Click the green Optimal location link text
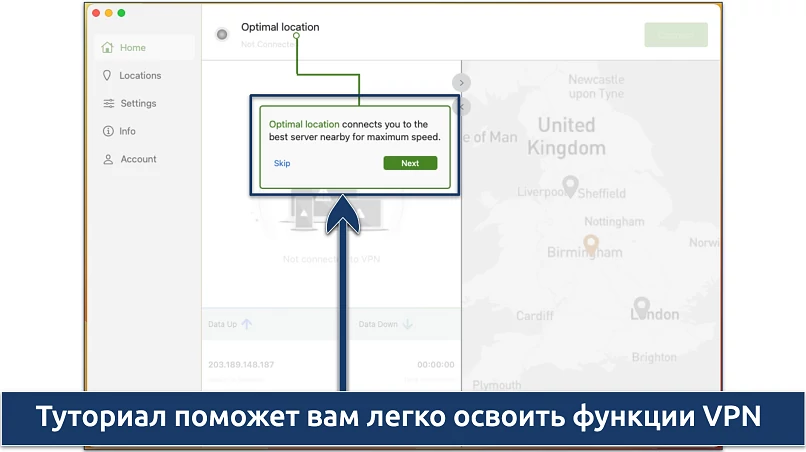 pyautogui.click(x=304, y=124)
